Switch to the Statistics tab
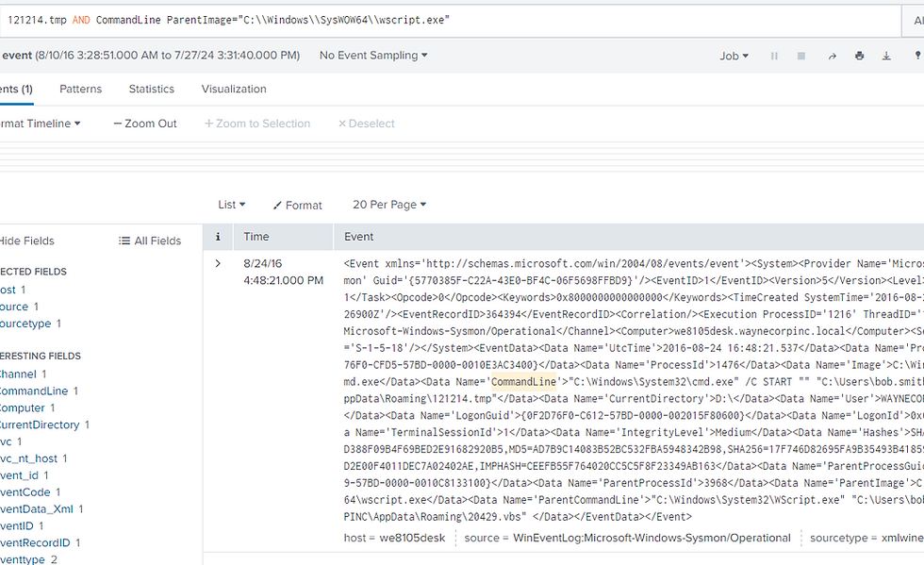This screenshot has height=565, width=924. pos(152,89)
